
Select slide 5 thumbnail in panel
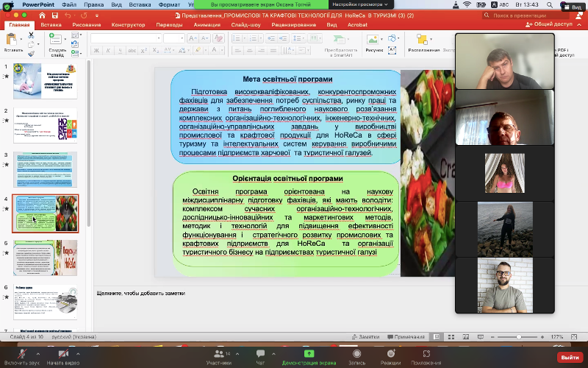pyautogui.click(x=46, y=258)
